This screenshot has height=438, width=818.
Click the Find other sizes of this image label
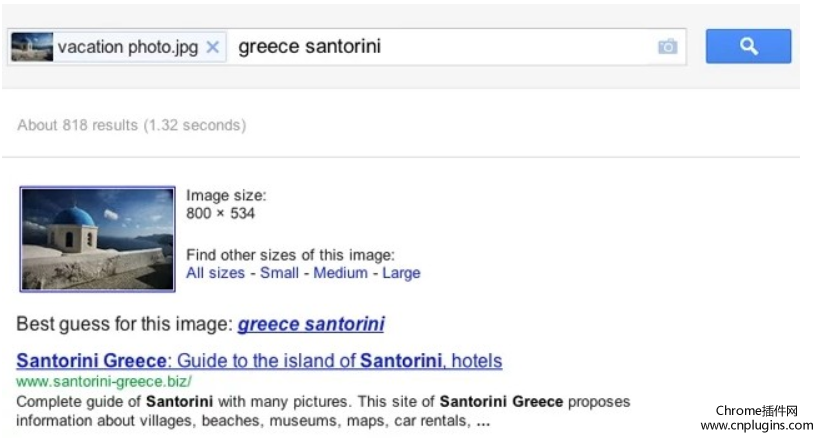click(291, 255)
